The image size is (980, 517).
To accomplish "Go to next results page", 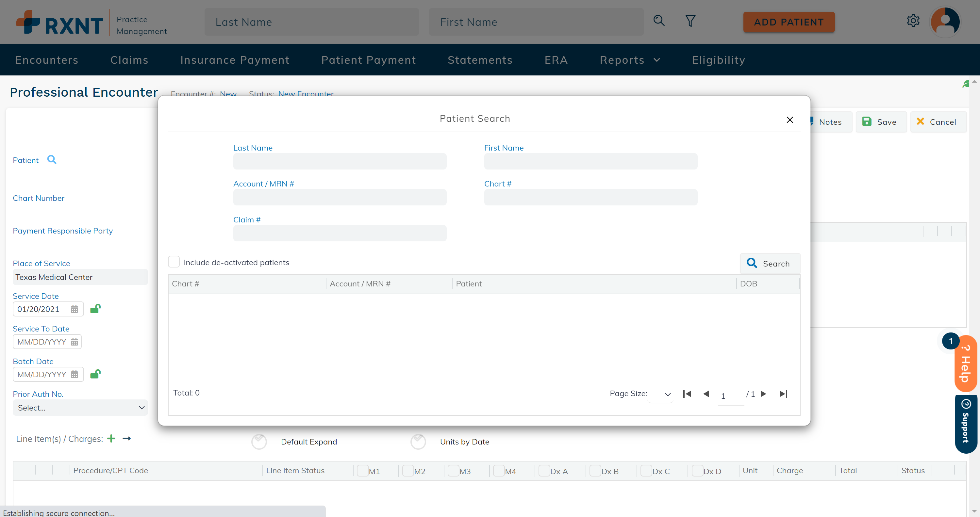I will click(x=763, y=394).
